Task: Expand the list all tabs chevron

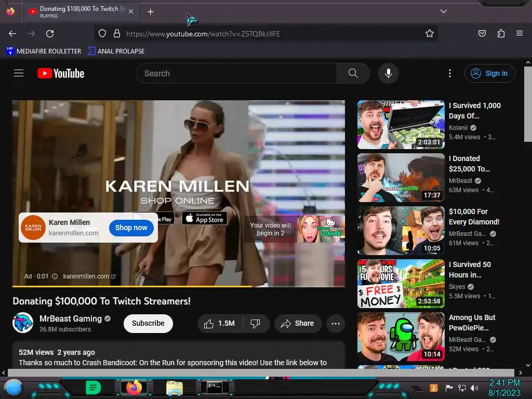Action: point(444,11)
